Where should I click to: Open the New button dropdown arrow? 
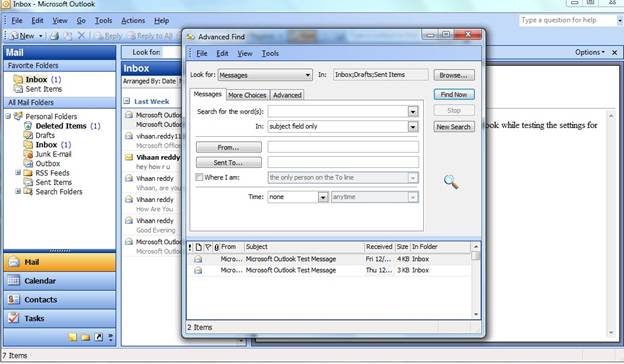(x=41, y=36)
